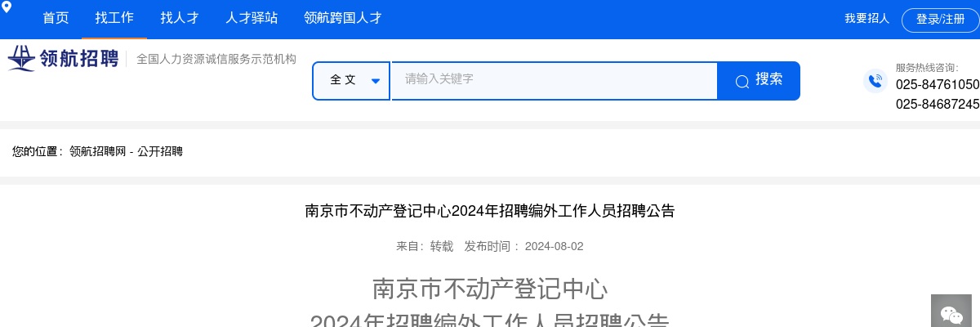Open 领航跨国人才 navigation item

(342, 18)
